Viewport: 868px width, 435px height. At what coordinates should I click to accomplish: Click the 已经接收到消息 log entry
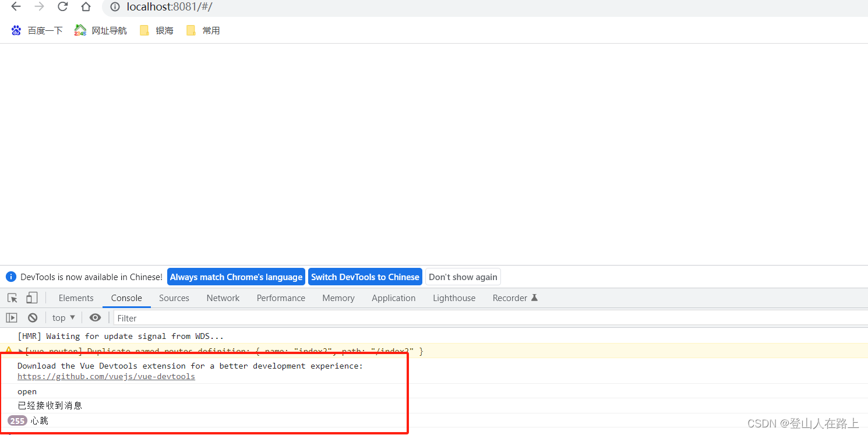[50, 405]
